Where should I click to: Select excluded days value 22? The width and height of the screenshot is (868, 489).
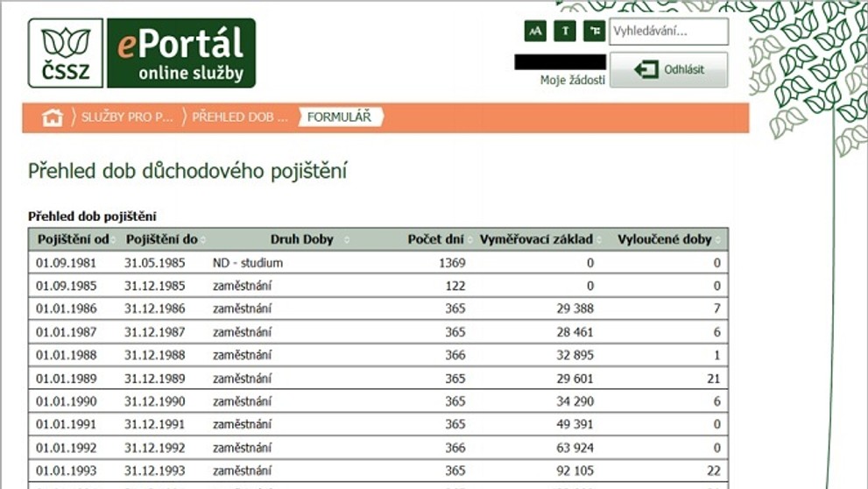pyautogui.click(x=714, y=471)
